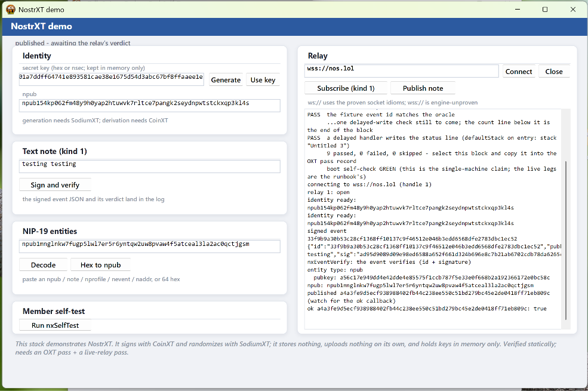The width and height of the screenshot is (588, 391).
Task: Click the NostrXT app icon in title bar
Action: pos(11,10)
